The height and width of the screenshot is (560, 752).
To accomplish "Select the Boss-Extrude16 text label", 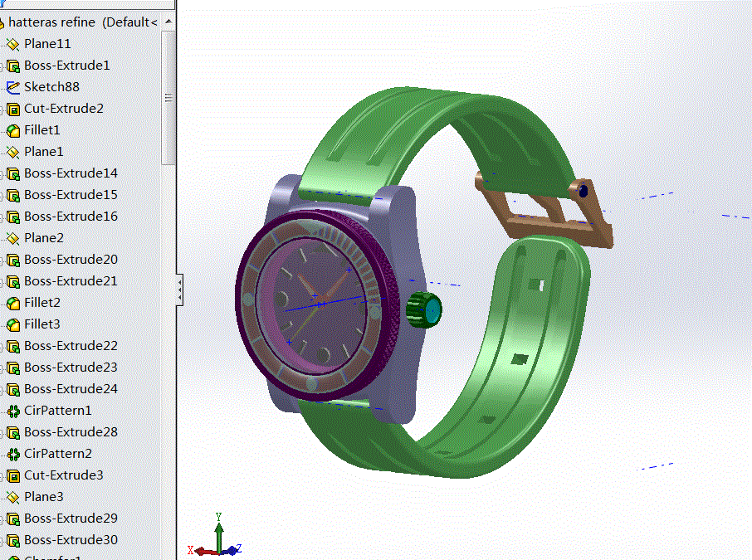I will (x=71, y=217).
